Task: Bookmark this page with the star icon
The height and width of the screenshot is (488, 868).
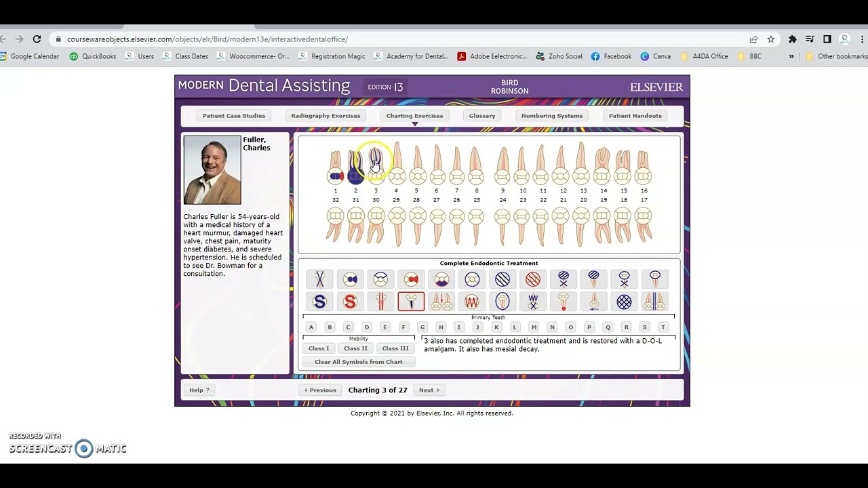Action: coord(771,39)
